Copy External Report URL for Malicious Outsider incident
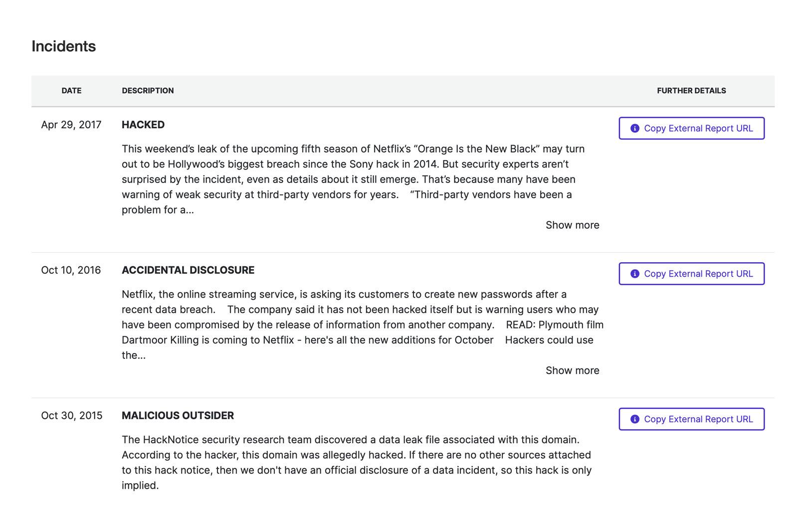 pos(691,419)
